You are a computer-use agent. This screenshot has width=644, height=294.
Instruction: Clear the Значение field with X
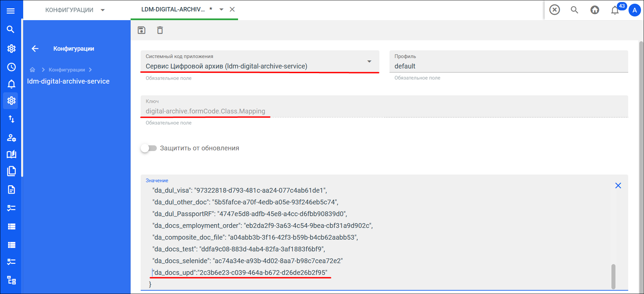coord(618,186)
